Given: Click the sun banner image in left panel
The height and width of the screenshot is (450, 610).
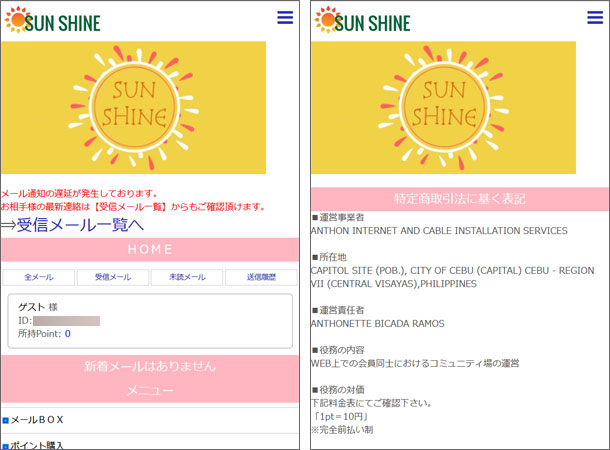Looking at the screenshot, I should pos(148,108).
